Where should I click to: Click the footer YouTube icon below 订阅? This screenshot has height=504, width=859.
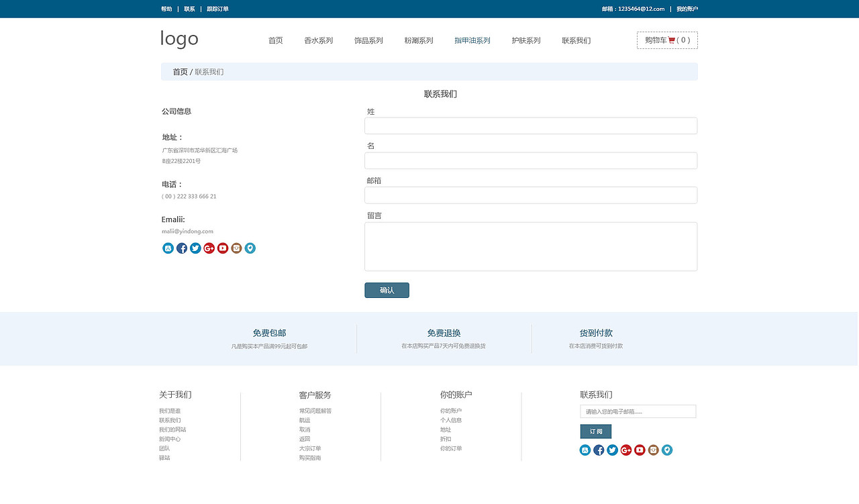pos(640,450)
